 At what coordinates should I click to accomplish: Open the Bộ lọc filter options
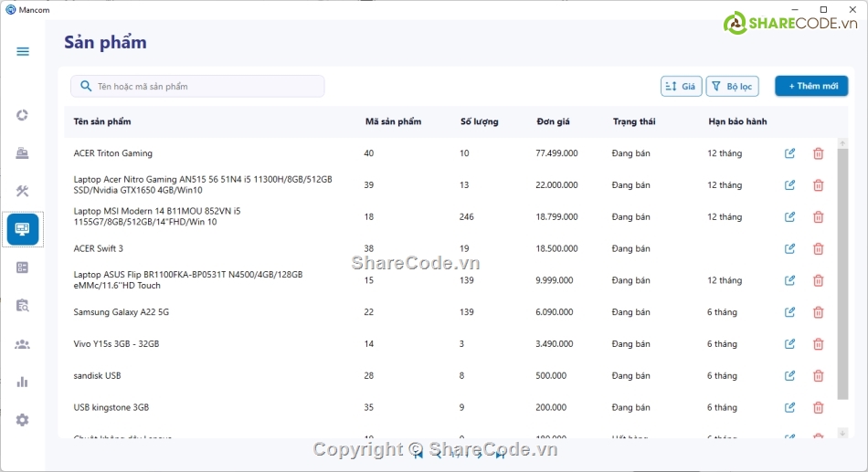tap(732, 86)
